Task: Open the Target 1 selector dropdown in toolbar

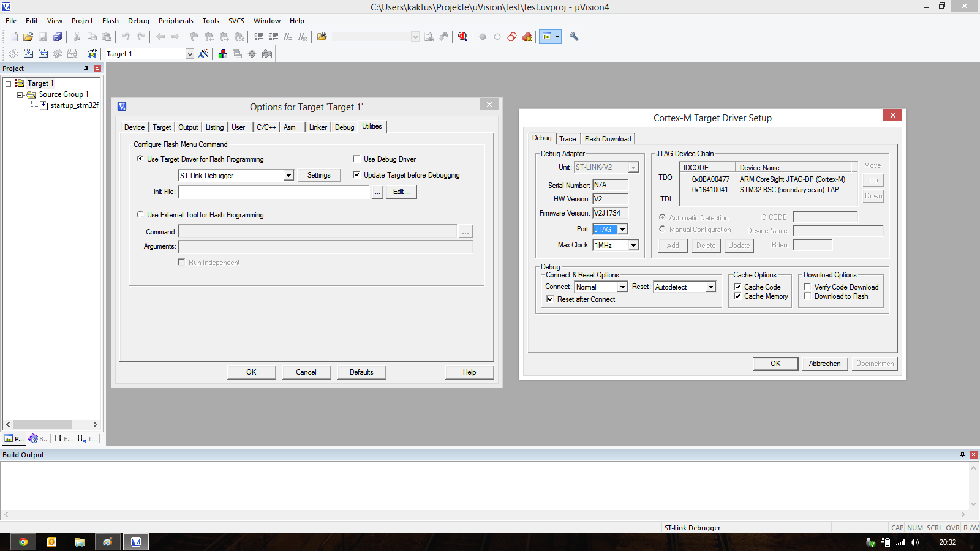Action: [x=190, y=54]
